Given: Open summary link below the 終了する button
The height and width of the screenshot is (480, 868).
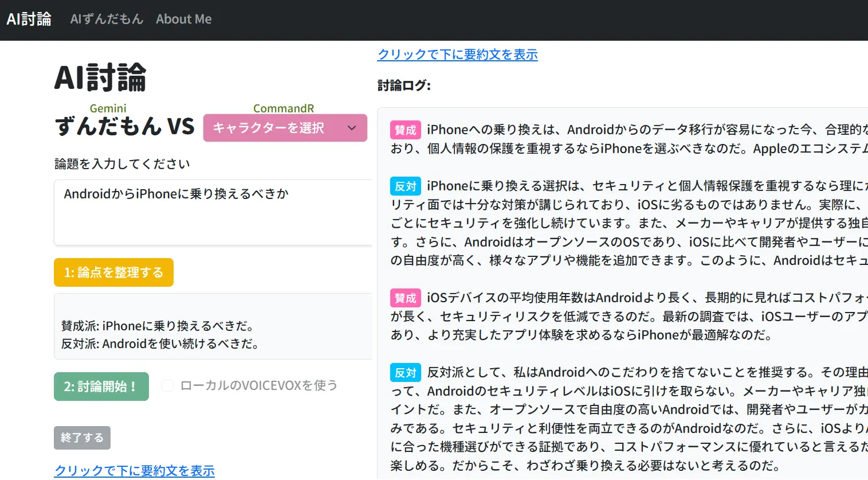Looking at the screenshot, I should pyautogui.click(x=134, y=471).
